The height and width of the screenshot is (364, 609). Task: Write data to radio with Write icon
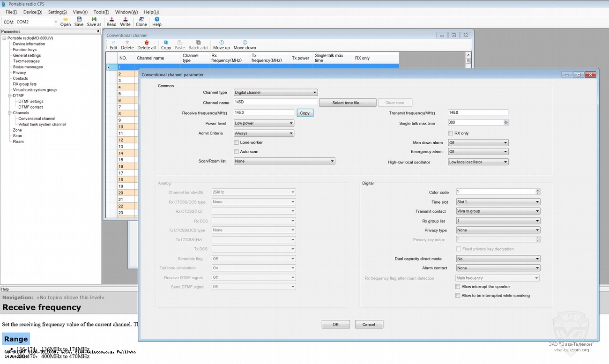pyautogui.click(x=125, y=22)
